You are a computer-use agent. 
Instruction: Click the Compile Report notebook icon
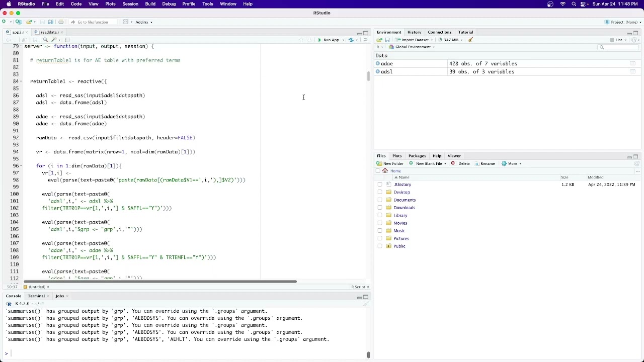[x=67, y=40]
